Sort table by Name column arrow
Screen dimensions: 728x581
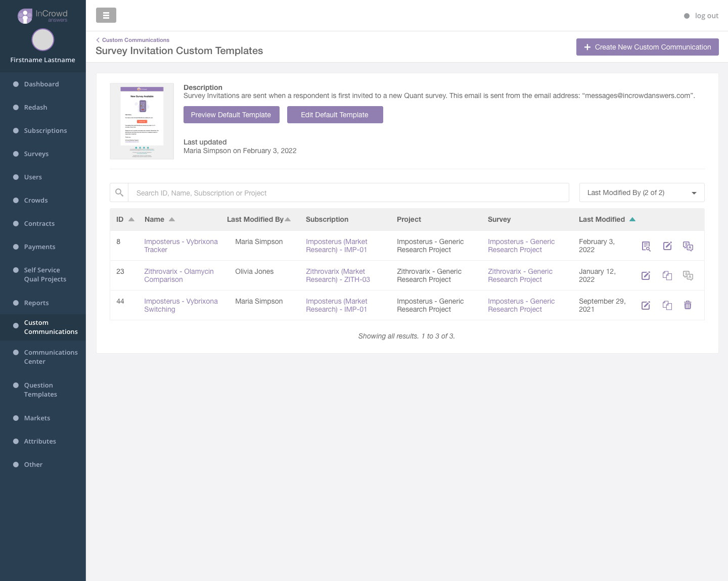click(x=172, y=219)
